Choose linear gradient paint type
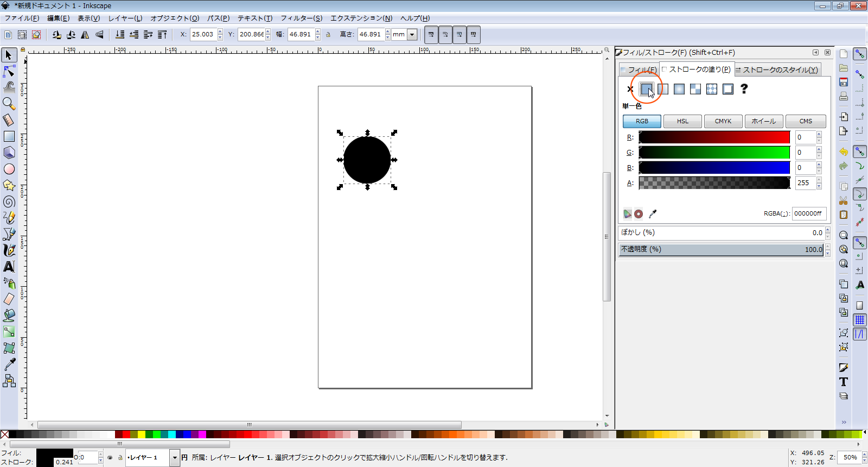Viewport: 868px width, 467px height. click(663, 89)
